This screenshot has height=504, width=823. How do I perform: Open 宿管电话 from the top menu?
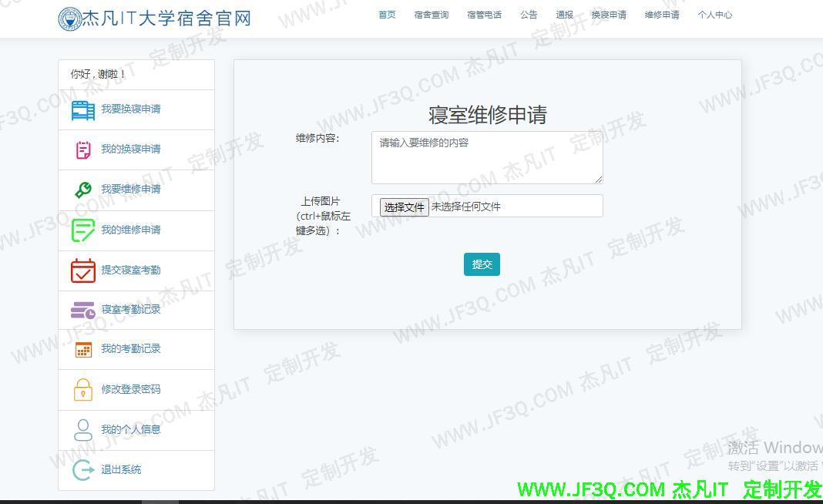[x=484, y=15]
